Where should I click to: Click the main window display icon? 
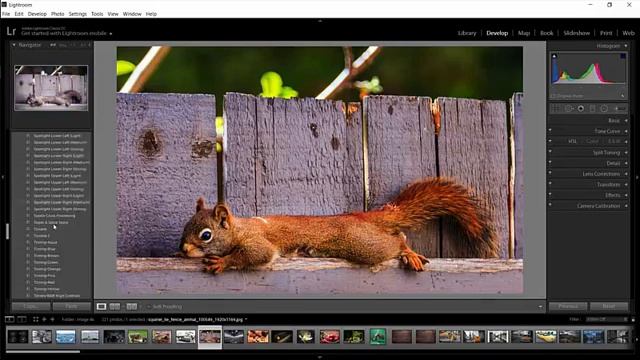(x=9, y=319)
